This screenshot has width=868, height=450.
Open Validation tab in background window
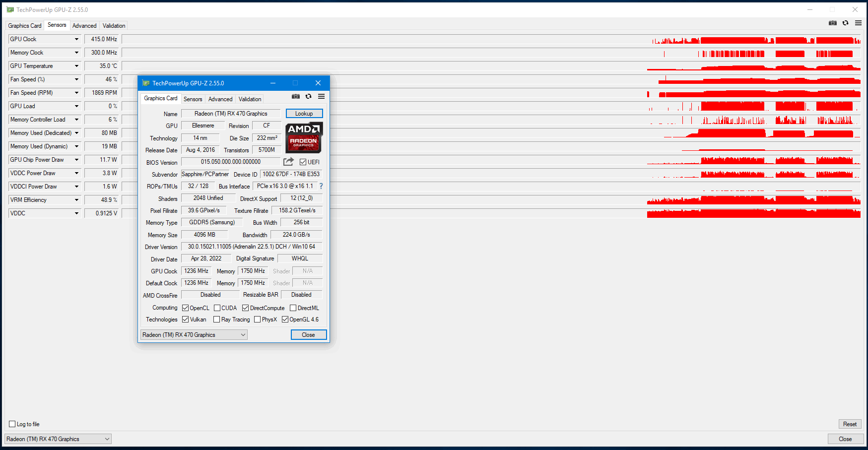[114, 26]
